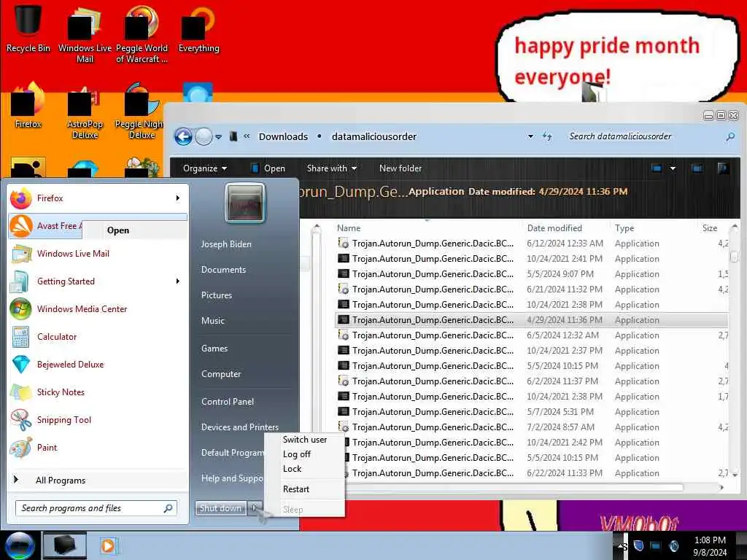Click Downloads in the address breadcrumb
This screenshot has width=747, height=560.
click(283, 136)
